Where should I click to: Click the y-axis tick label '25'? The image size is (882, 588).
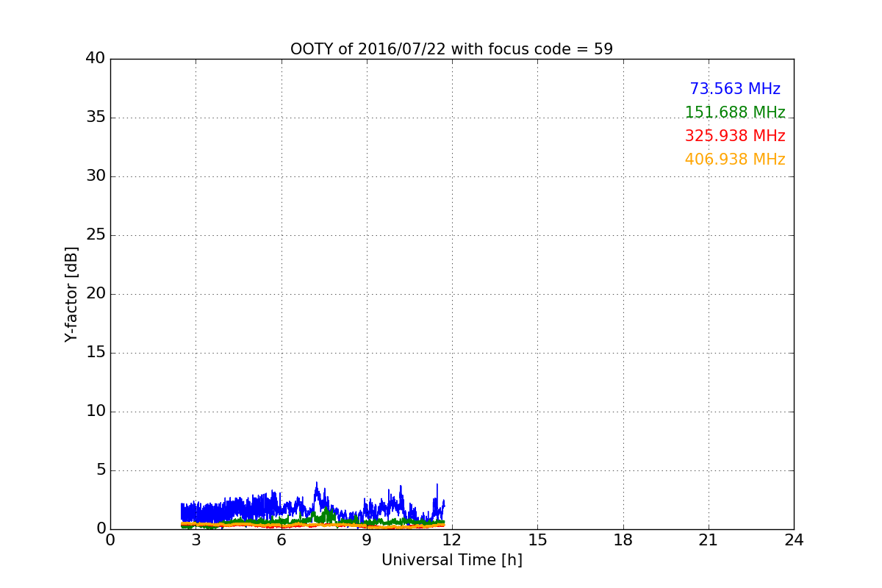tap(96, 234)
